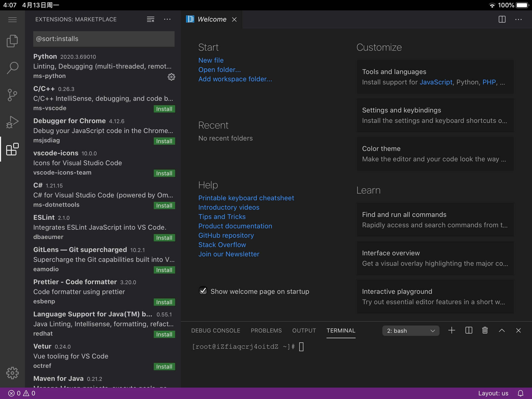
Task: Open the Color theme card
Action: pos(435,154)
